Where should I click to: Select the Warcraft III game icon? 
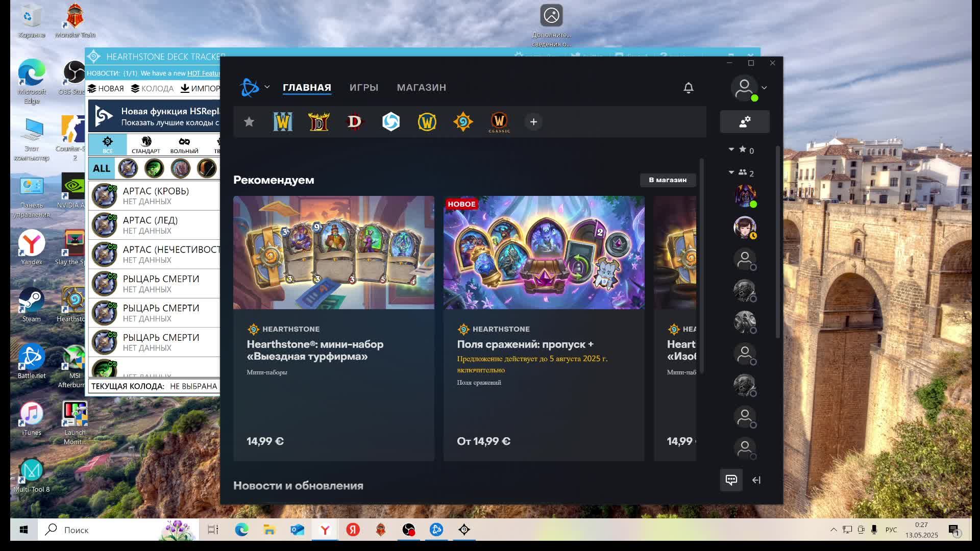point(283,122)
